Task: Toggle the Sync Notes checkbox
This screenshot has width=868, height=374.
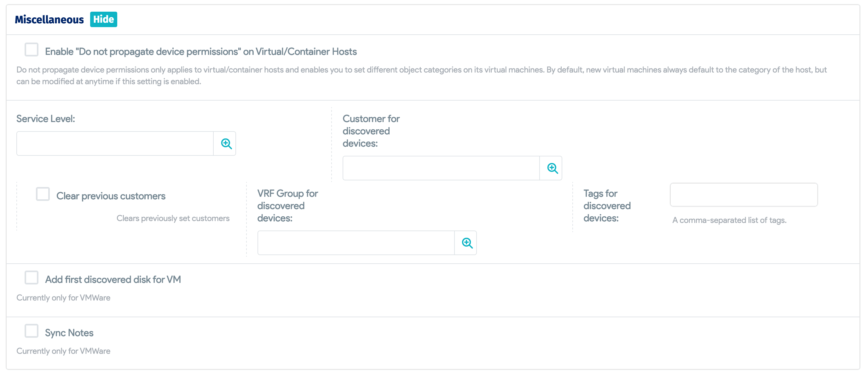Action: [x=31, y=331]
